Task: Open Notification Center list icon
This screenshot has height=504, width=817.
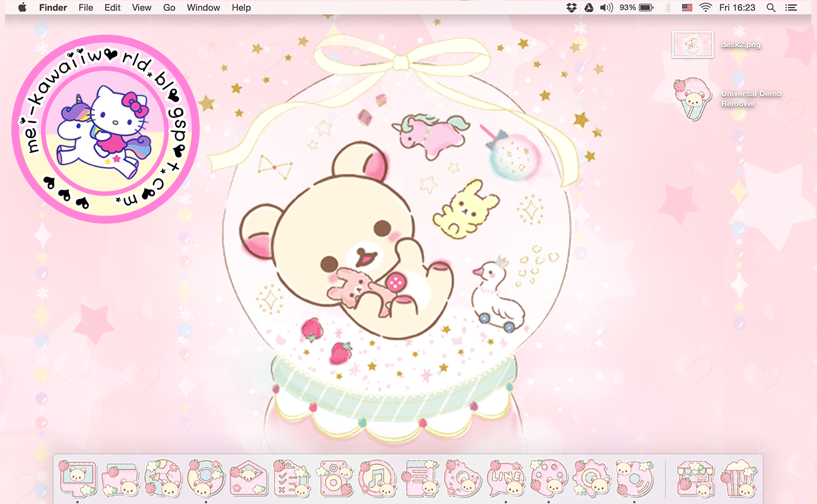Action: click(791, 8)
